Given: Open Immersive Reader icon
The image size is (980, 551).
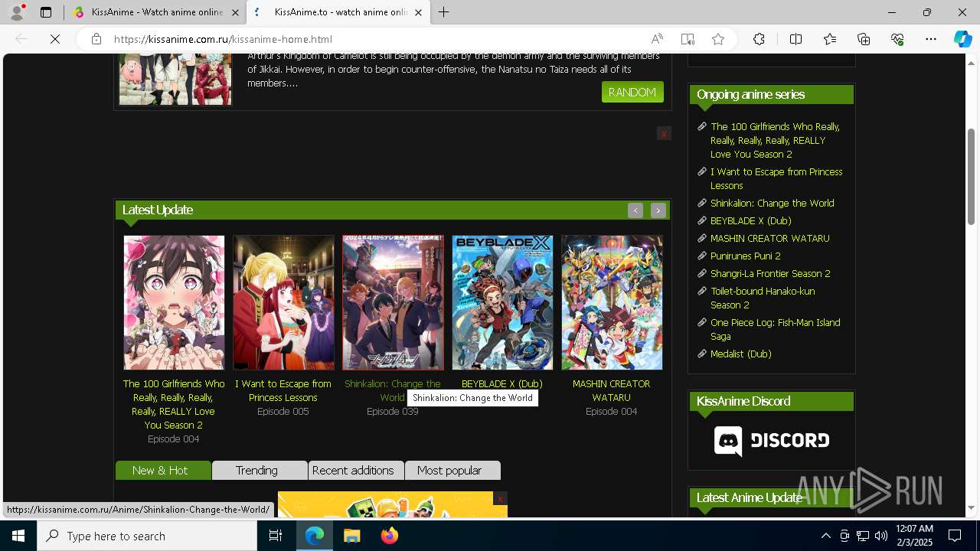Looking at the screenshot, I should click(688, 39).
